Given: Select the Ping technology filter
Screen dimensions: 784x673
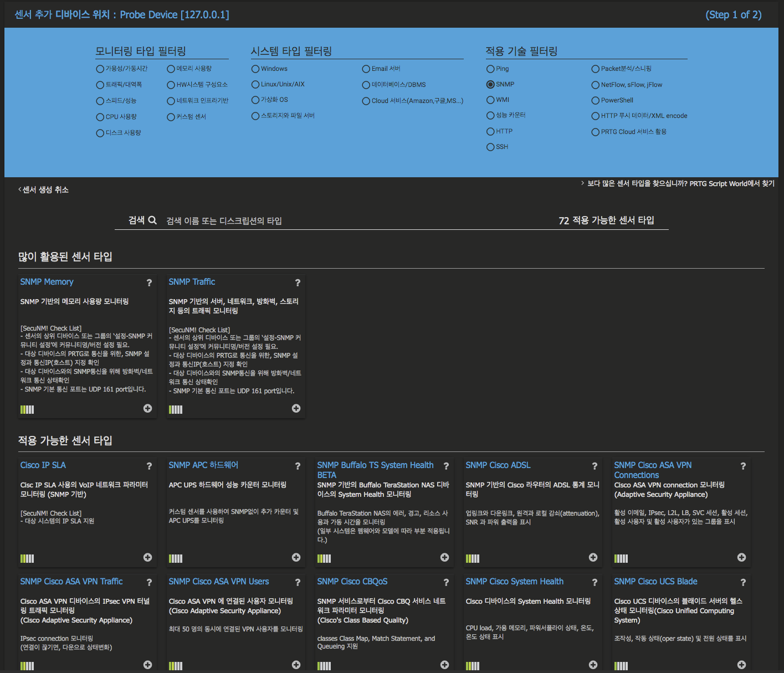Looking at the screenshot, I should point(490,69).
